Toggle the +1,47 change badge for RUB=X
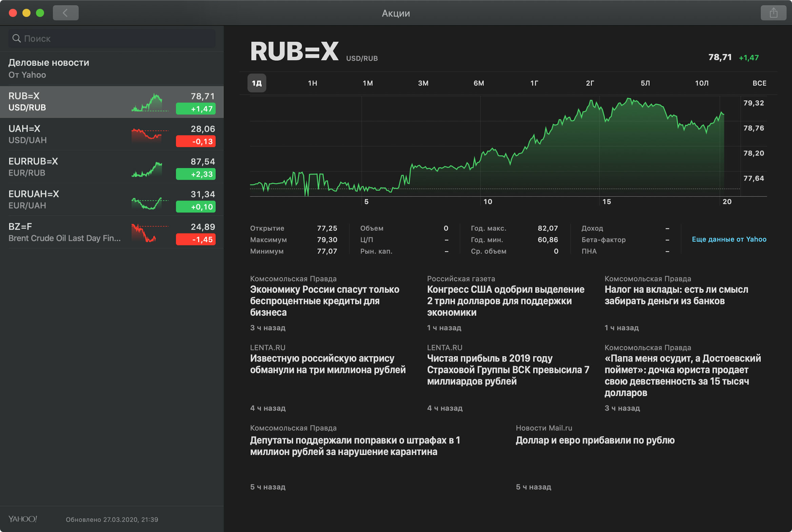792x532 pixels. 196,108
